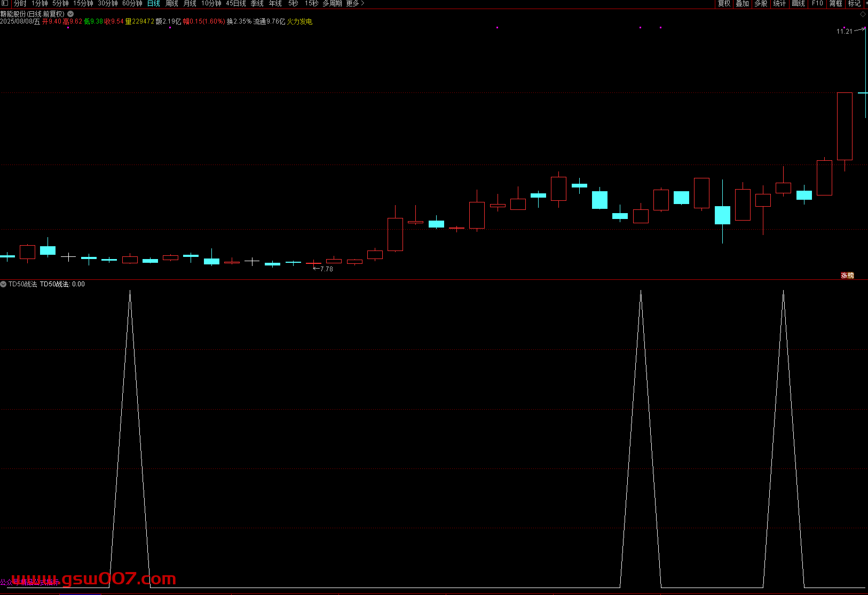Expand the 赣能股份 chart title dropdown
868x595 pixels.
[x=70, y=14]
